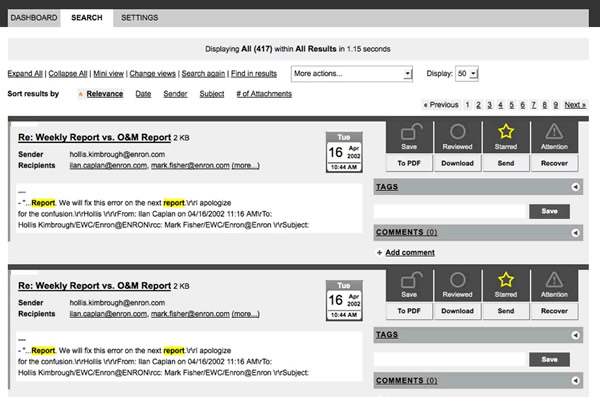The width and height of the screenshot is (600, 397).
Task: Click sender hollis.kimbrough@enron.com in first result
Action: [x=117, y=154]
